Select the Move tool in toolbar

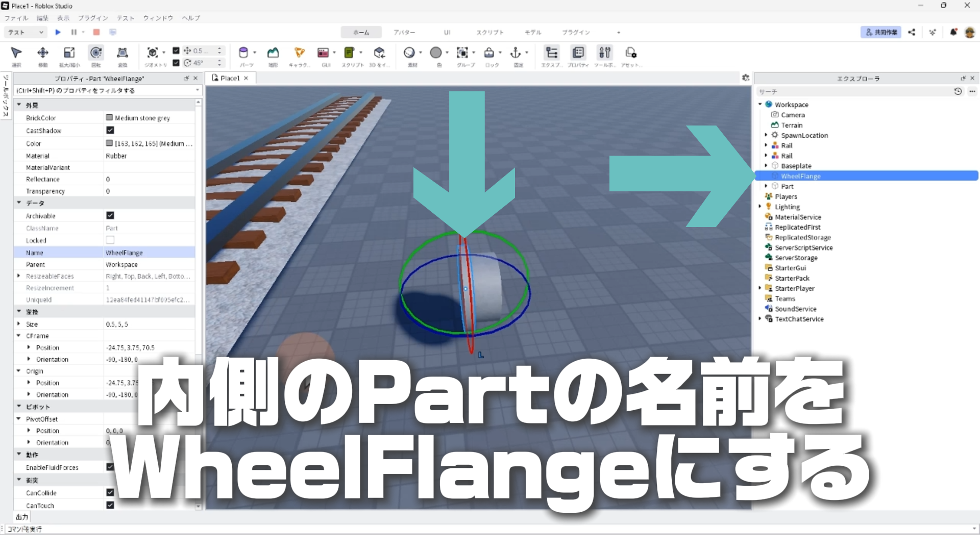pyautogui.click(x=43, y=53)
